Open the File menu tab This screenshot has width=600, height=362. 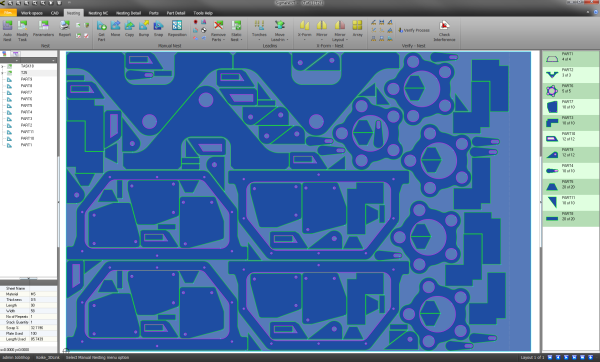pyautogui.click(x=8, y=13)
